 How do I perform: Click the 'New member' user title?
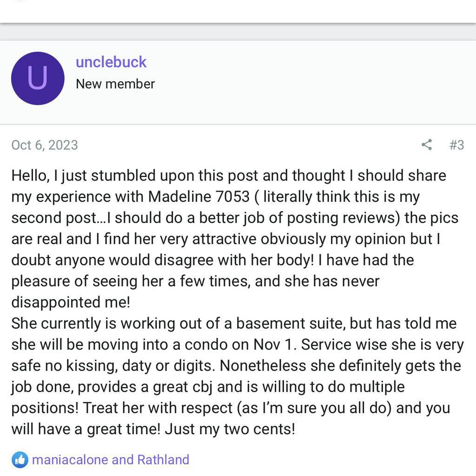(115, 84)
